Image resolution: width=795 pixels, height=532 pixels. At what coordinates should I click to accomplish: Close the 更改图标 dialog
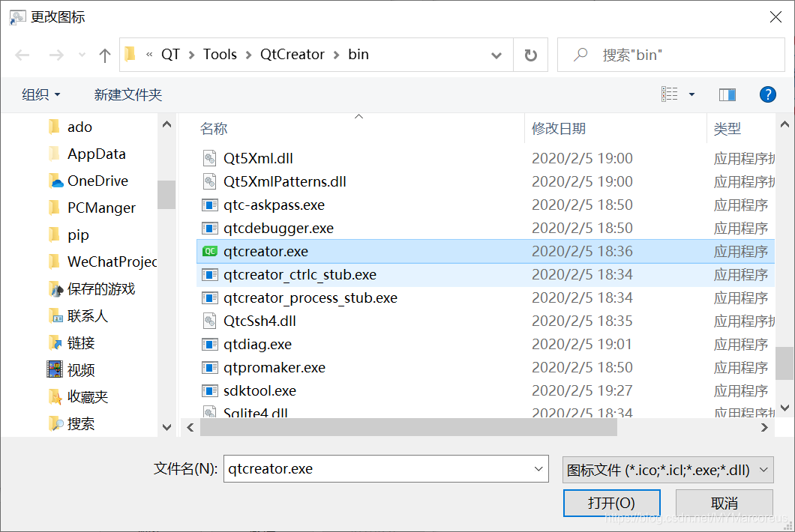coord(775,16)
